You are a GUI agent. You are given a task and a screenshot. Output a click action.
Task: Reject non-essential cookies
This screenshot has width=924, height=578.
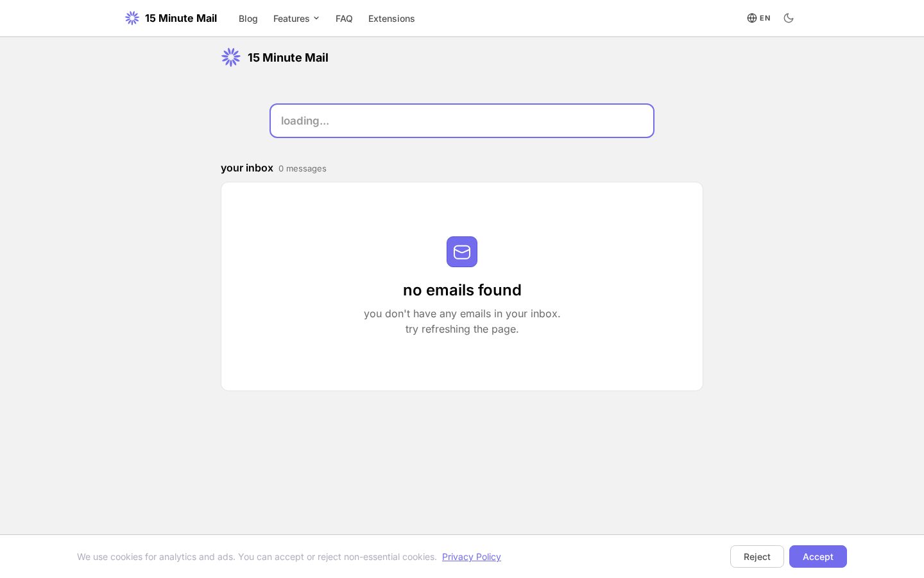point(757,557)
